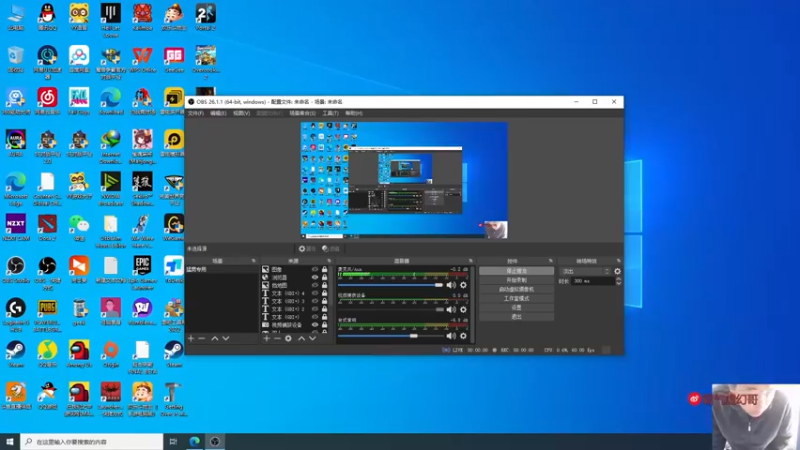800x450 pixels.
Task: Toggle visibility of 视频捕获设备 source
Action: 315,324
